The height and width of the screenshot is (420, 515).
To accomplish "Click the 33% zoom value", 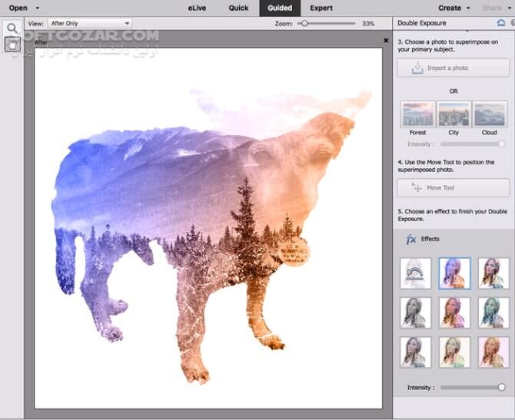I will click(x=368, y=24).
